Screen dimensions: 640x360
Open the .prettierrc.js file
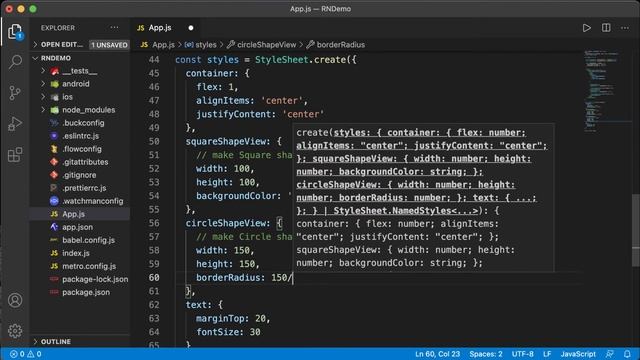point(84,188)
